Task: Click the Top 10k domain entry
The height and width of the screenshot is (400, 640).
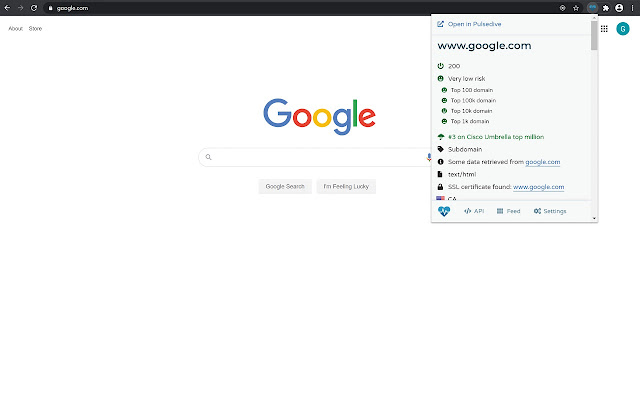Action: [471, 111]
